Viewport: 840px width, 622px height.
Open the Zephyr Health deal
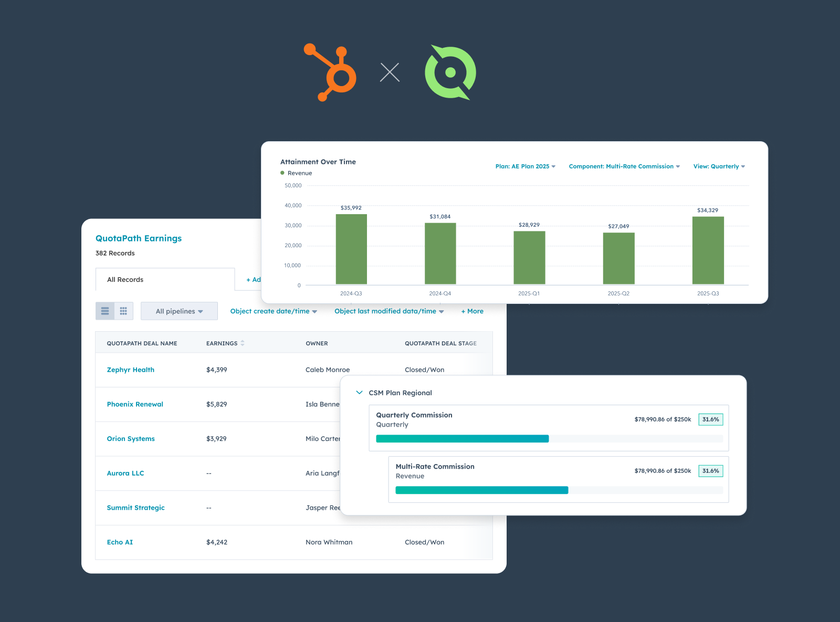[x=131, y=370]
